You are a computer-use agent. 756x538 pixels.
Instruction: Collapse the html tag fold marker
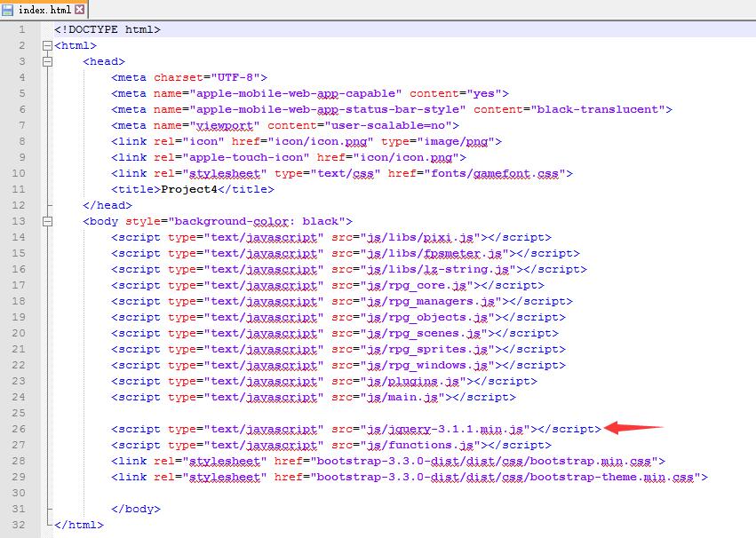[47, 46]
